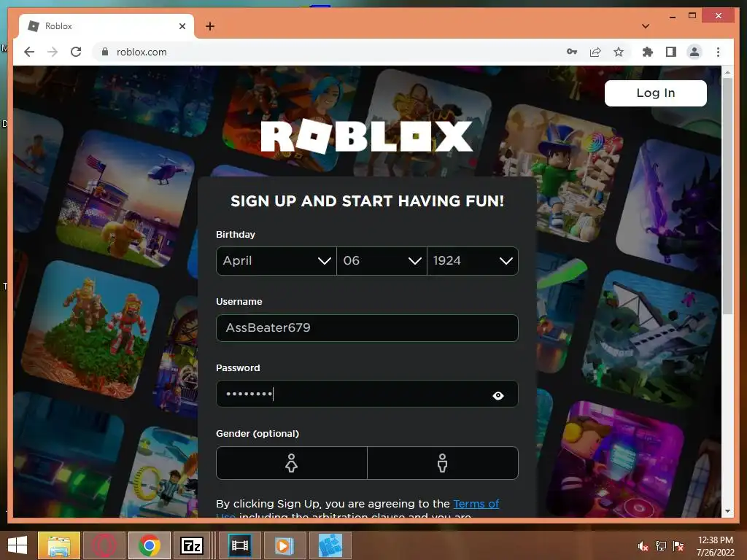Toggle the browser side panel icon

click(671, 52)
